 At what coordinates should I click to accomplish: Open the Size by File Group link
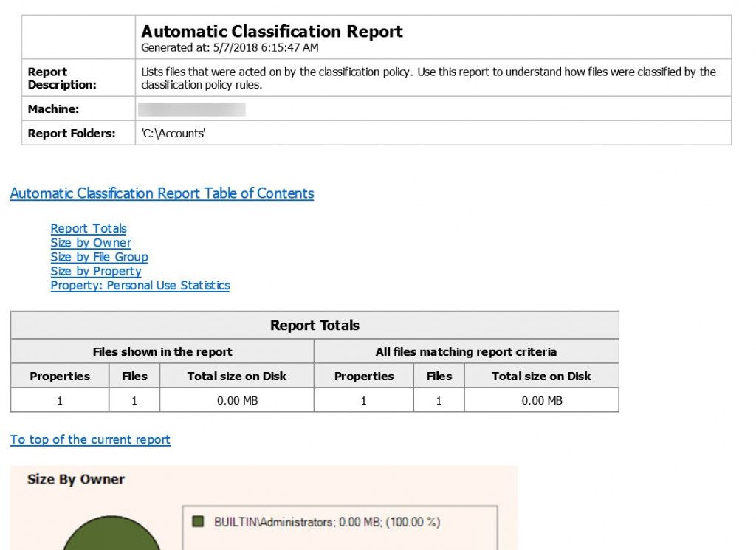coord(100,257)
